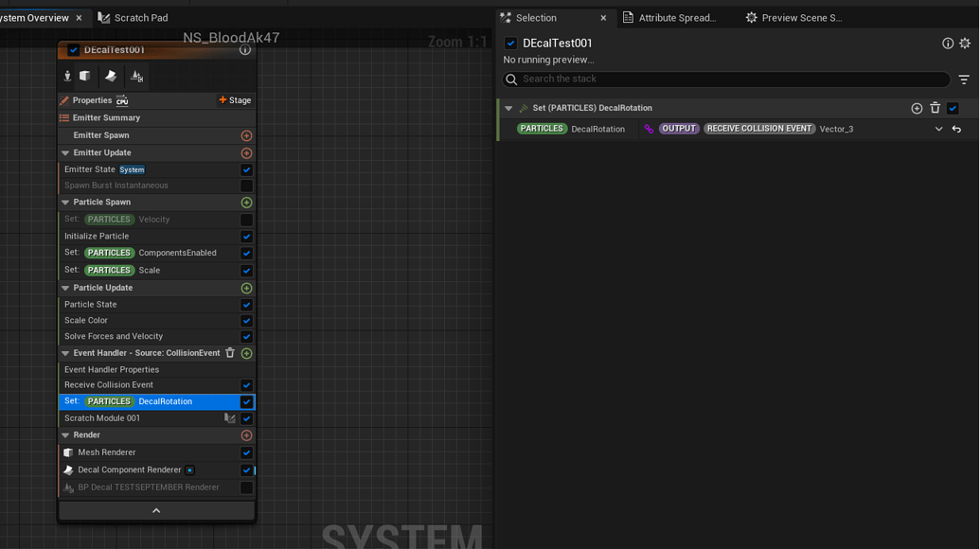980x549 pixels.
Task: Open the emitter info icon on DEcalTest001
Action: (244, 50)
